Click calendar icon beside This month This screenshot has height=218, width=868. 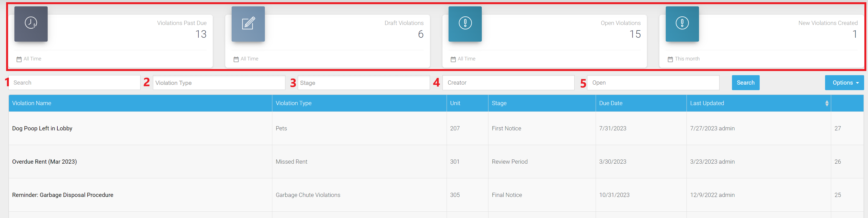(x=670, y=59)
